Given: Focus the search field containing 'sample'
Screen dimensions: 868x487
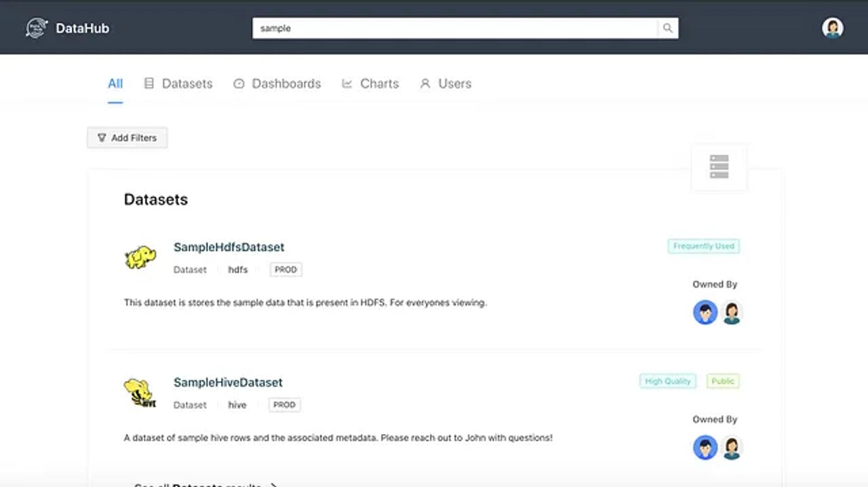Looking at the screenshot, I should [455, 28].
